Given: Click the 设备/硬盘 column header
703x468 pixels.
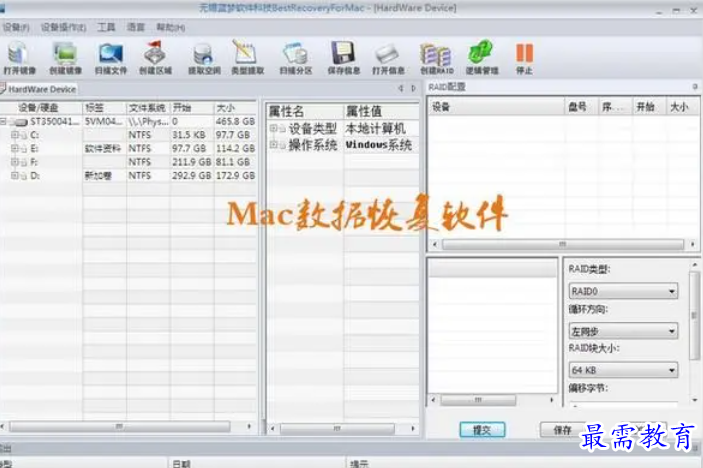Looking at the screenshot, I should [41, 108].
